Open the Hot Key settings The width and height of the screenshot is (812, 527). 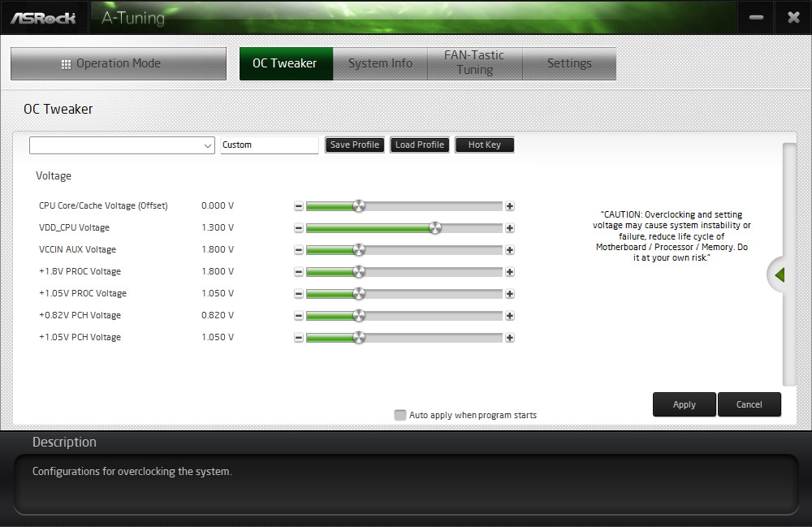[485, 145]
